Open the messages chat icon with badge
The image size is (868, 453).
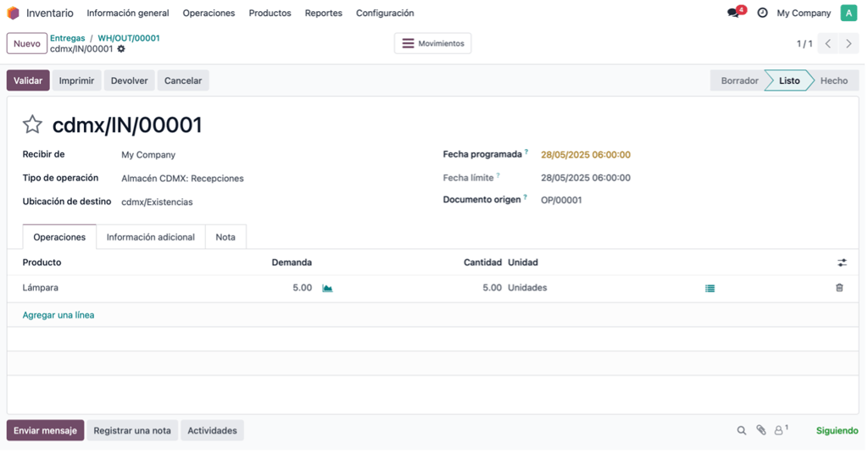tap(737, 12)
